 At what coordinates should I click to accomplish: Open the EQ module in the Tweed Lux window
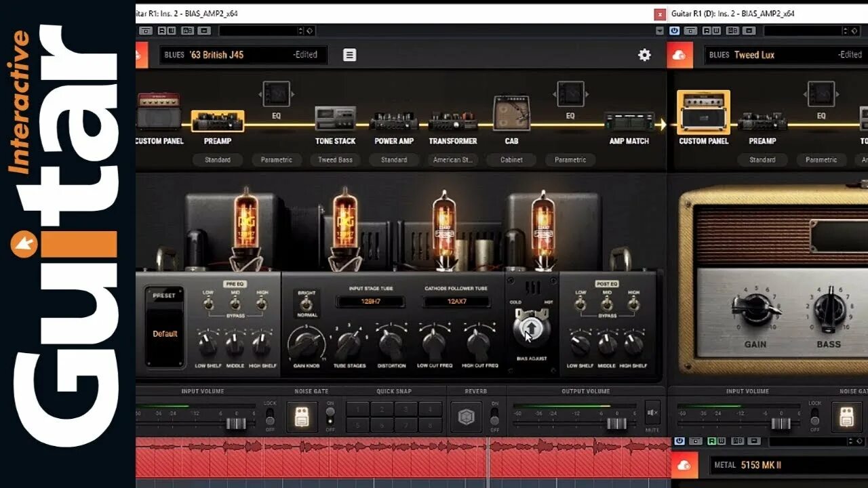(x=821, y=94)
